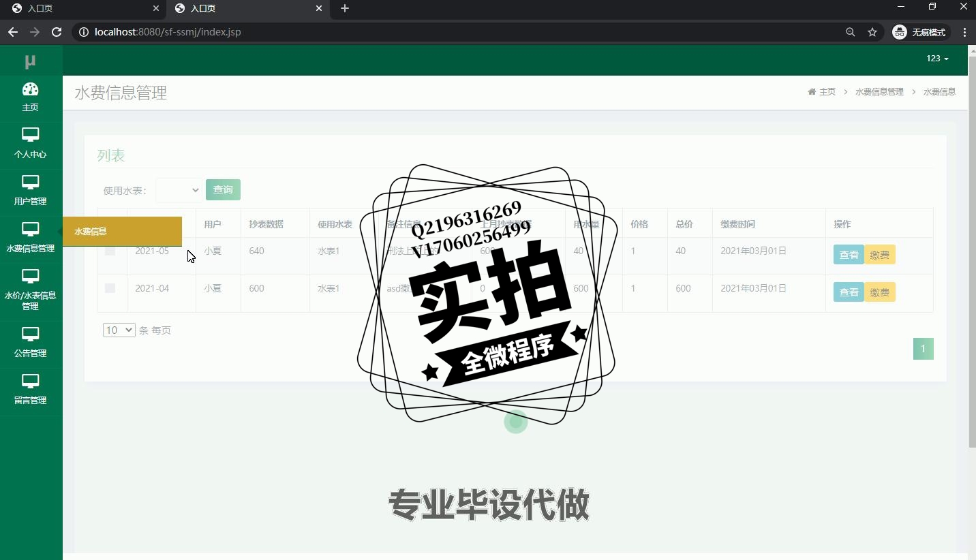
Task: Expand the 123 user account dropdown
Action: 937,59
